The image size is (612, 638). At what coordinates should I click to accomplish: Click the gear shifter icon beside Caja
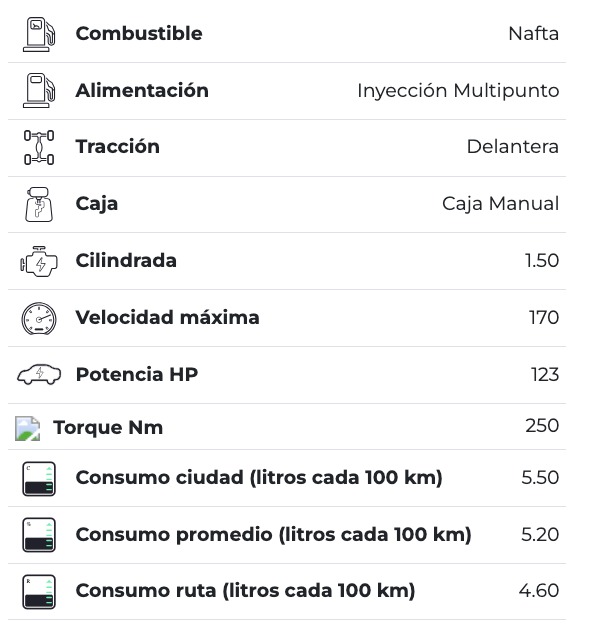[39, 204]
